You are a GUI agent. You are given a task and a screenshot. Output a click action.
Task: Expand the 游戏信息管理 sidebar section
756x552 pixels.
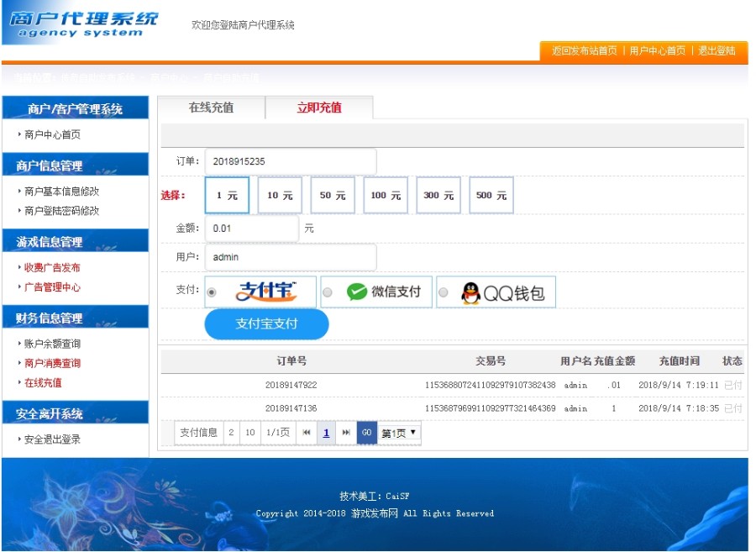52,241
